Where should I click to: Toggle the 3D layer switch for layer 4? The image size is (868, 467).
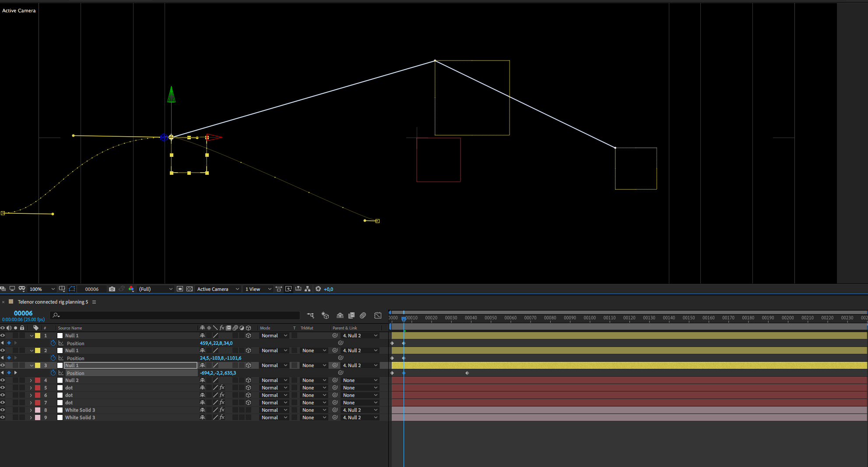(x=248, y=380)
